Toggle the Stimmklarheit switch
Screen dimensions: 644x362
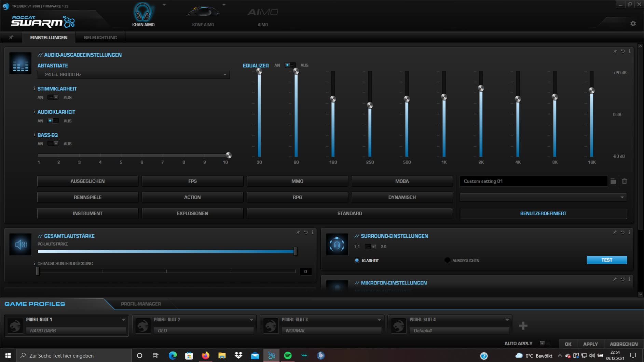coord(53,97)
